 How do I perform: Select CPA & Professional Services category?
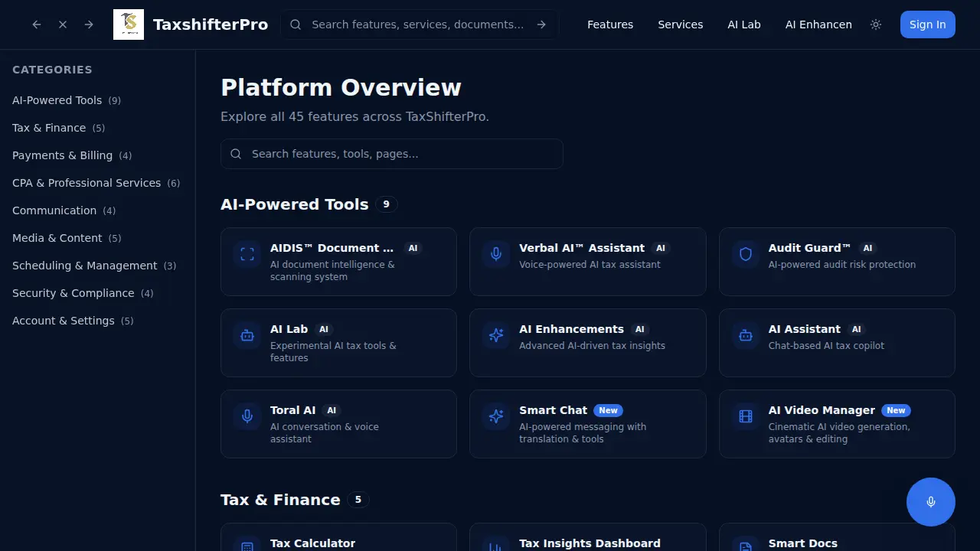tap(96, 183)
